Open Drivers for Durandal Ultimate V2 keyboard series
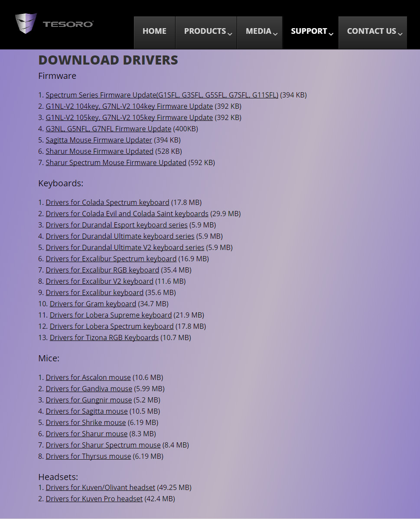 [x=125, y=247]
